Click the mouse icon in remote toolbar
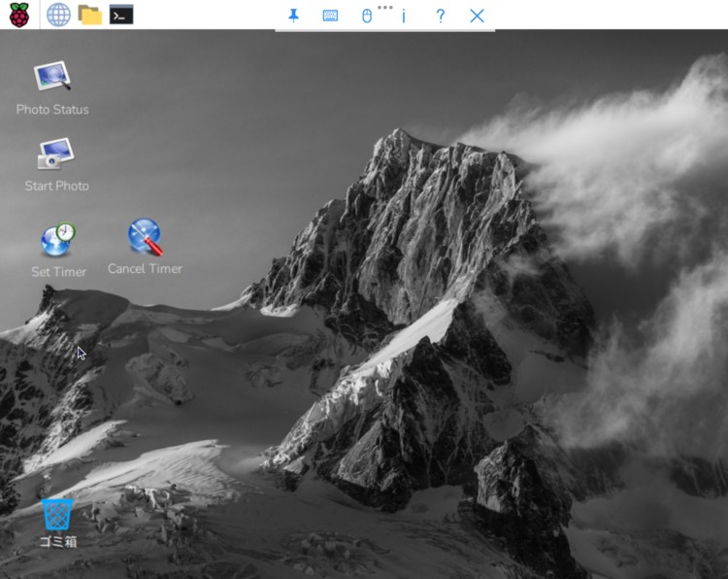The height and width of the screenshot is (579, 728). (367, 16)
